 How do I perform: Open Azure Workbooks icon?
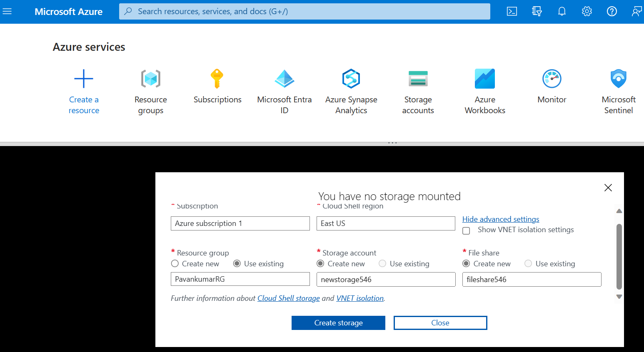click(485, 79)
